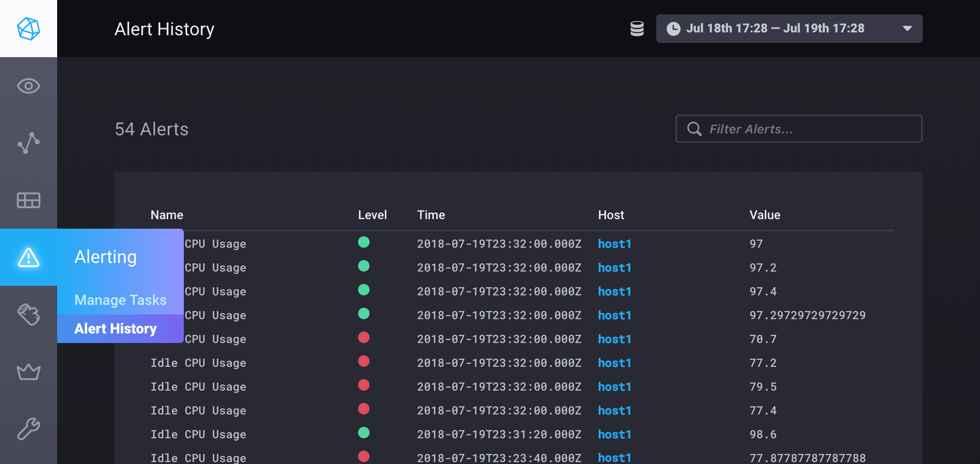
Task: Click the Chronograf logo icon
Action: [29, 29]
